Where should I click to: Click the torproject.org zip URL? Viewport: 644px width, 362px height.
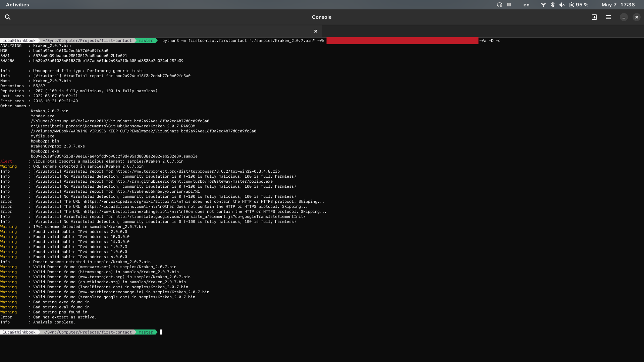pos(197,171)
